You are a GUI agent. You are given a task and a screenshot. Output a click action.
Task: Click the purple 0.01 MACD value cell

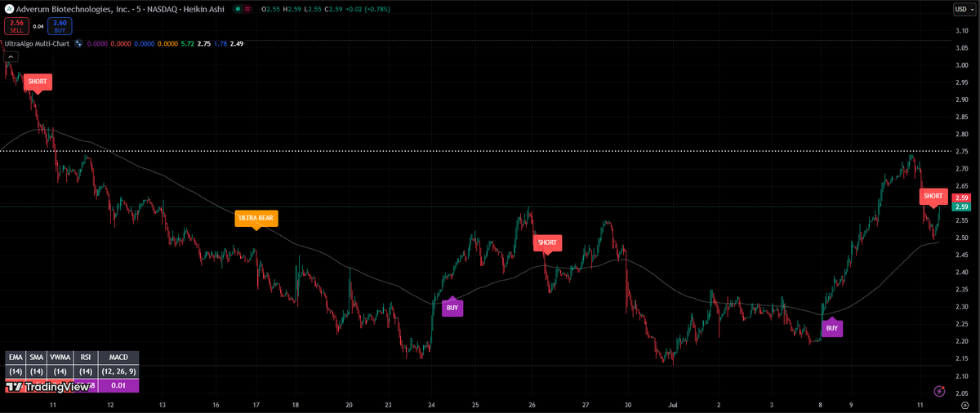point(118,385)
